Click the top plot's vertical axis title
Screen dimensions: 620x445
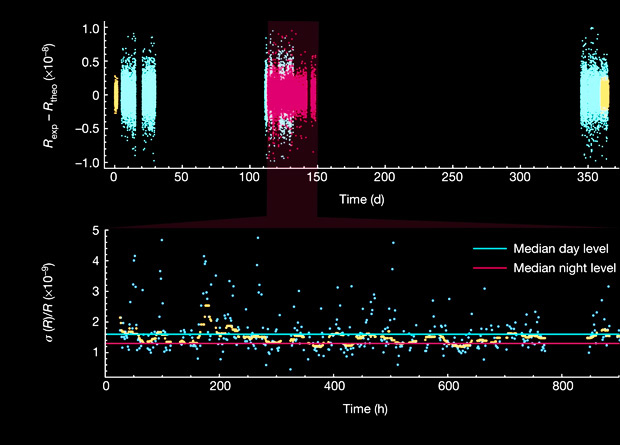pyautogui.click(x=48, y=95)
